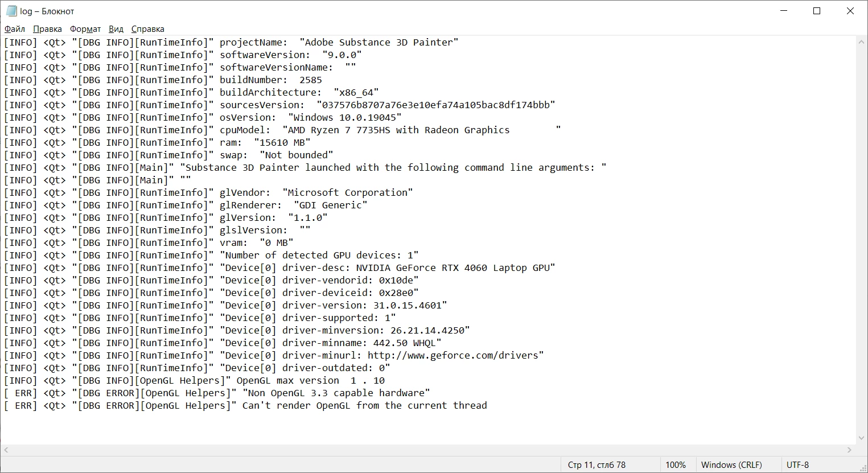Click the softwareVersionName label text
This screenshot has height=473, width=868.
(277, 67)
